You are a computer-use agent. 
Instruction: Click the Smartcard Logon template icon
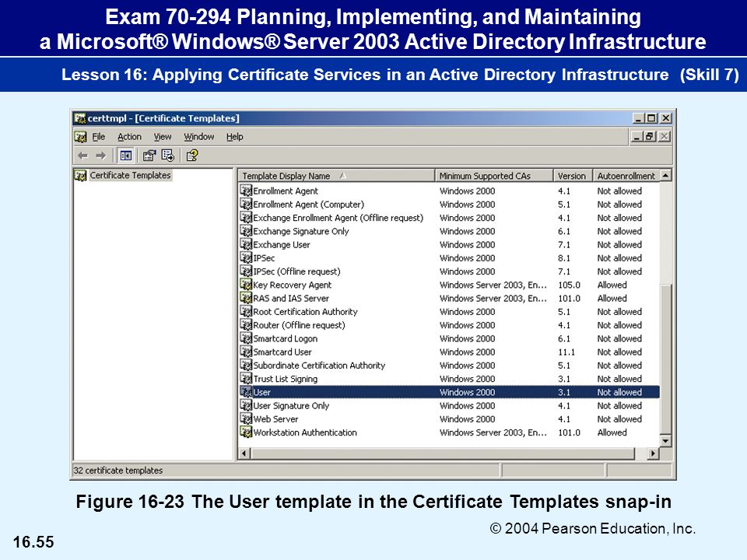pyautogui.click(x=246, y=338)
